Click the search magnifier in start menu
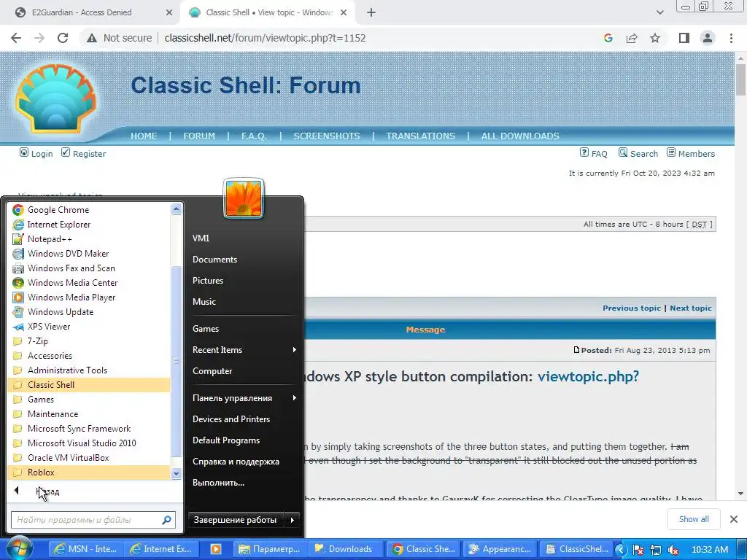747x560 pixels. 167,520
